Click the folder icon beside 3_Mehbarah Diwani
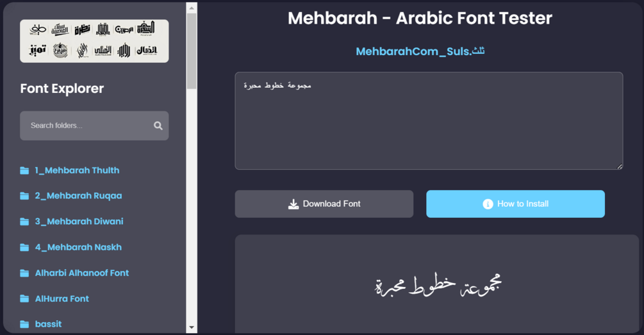 point(24,222)
